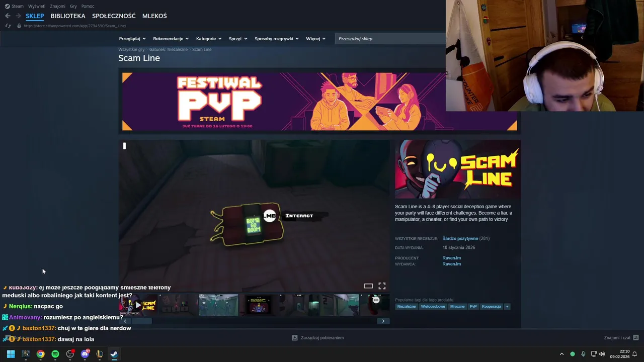Open Spotify from the taskbar
This screenshot has height=362, width=644.
[55, 354]
